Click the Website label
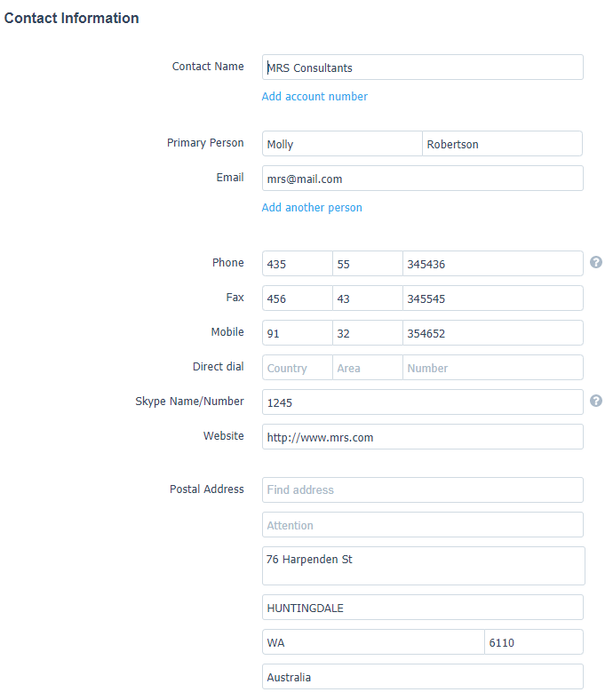 tap(224, 435)
